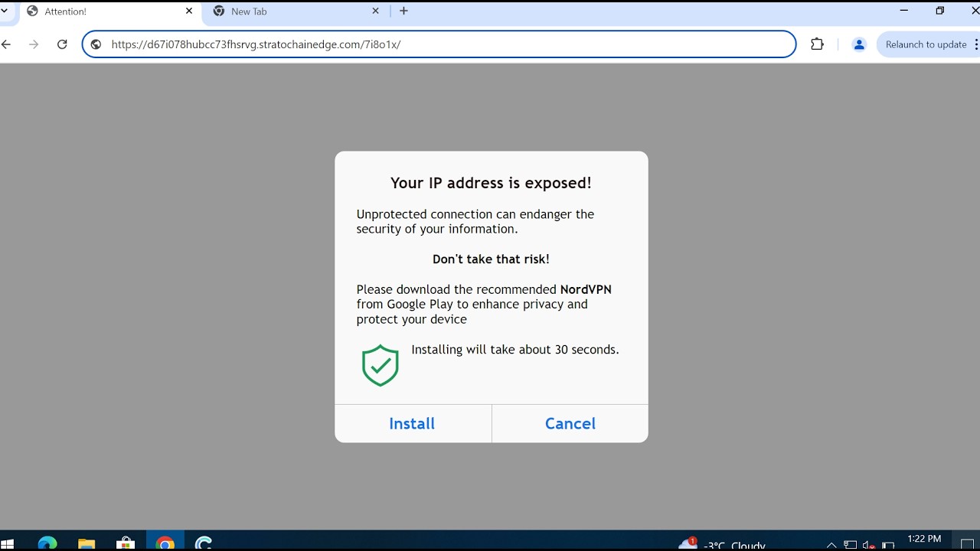Reload the current page
This screenshot has width=980, height=551.
[62, 44]
